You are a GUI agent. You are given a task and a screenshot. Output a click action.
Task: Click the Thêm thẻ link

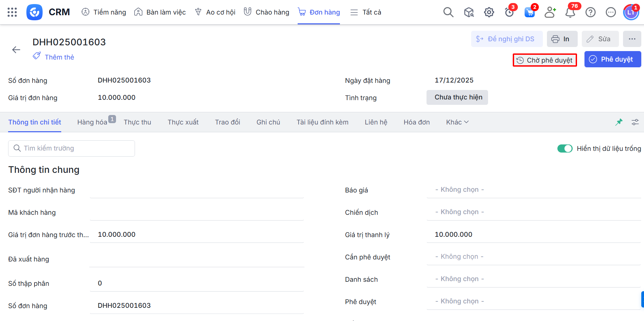tap(59, 57)
